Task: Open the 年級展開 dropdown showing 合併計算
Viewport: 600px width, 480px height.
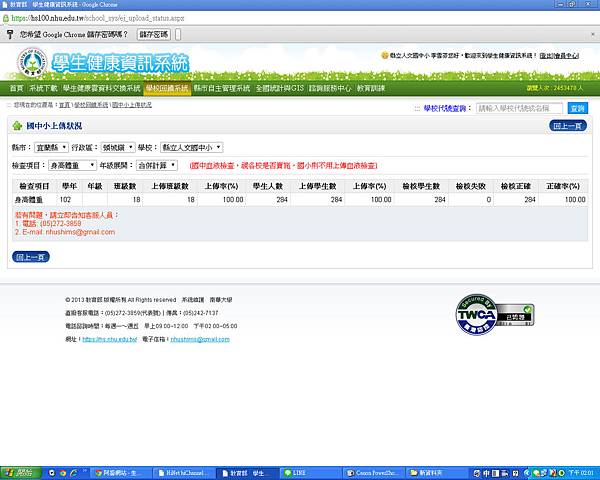Action: pos(157,165)
